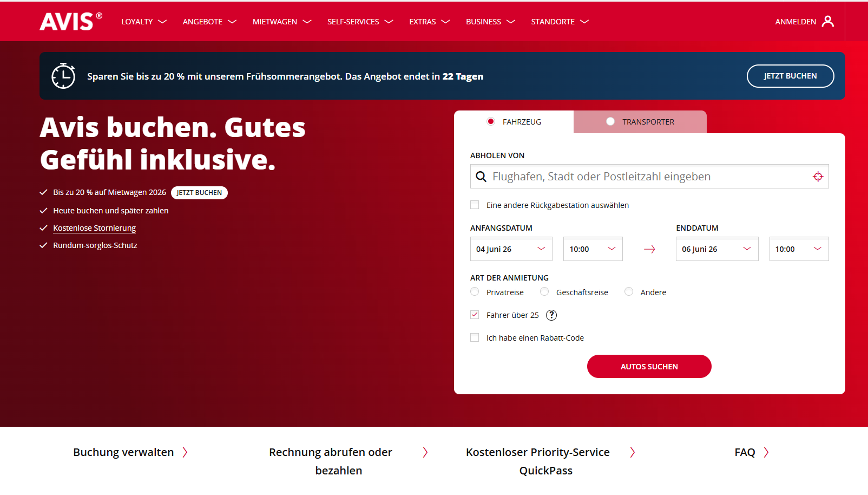Select the Transporter radio option
868x495 pixels.
coord(610,121)
